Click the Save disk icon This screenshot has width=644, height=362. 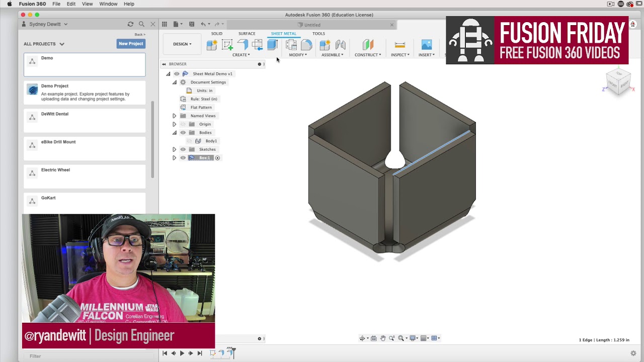pyautogui.click(x=192, y=24)
